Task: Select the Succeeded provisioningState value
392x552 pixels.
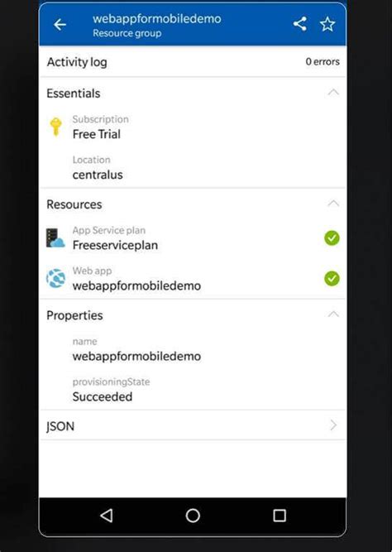Action: click(103, 396)
